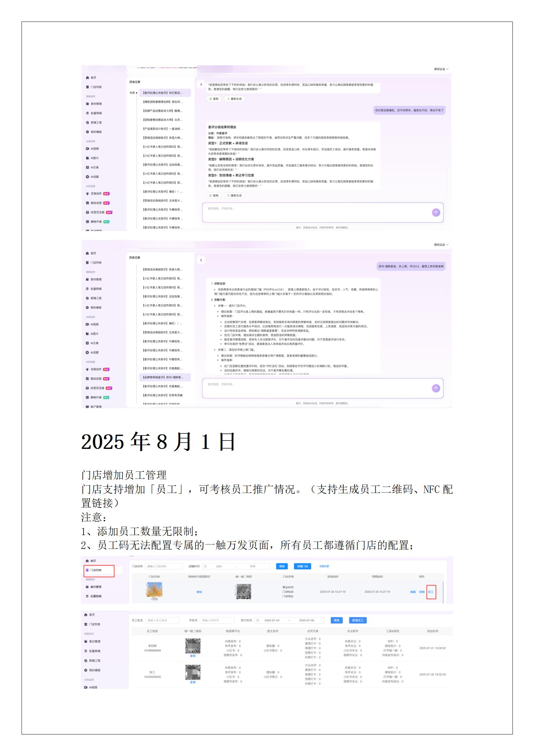Click the 复制 button just above the top message box

tap(214, 195)
